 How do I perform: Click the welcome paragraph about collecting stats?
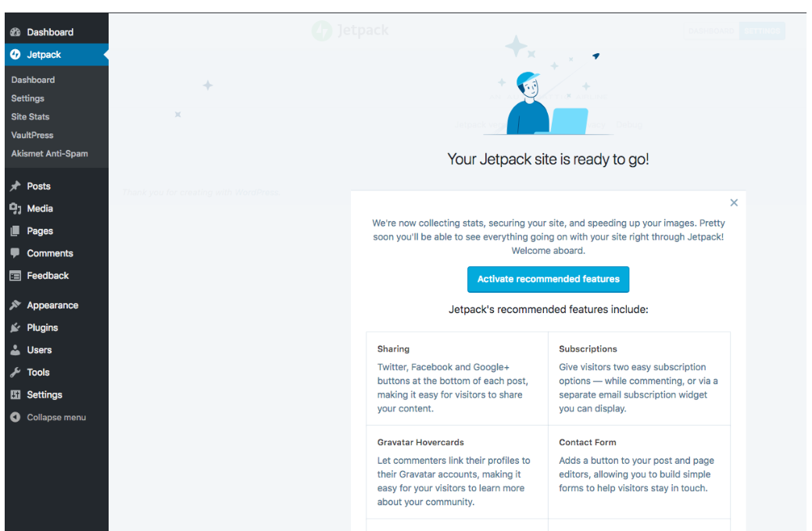pyautogui.click(x=548, y=237)
